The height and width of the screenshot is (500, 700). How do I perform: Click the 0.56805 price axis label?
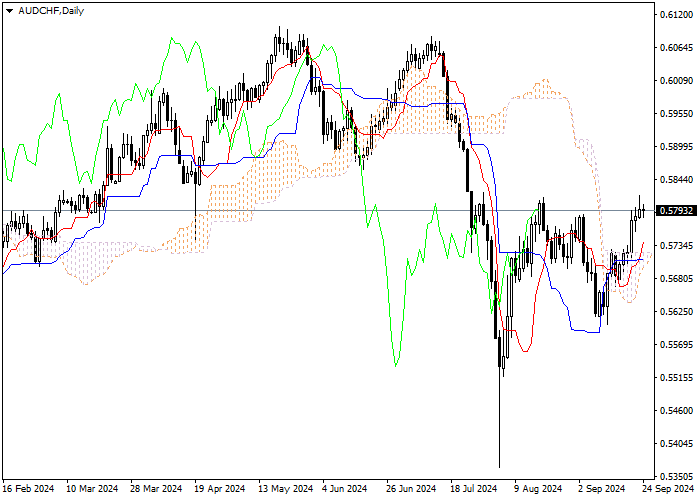click(676, 279)
